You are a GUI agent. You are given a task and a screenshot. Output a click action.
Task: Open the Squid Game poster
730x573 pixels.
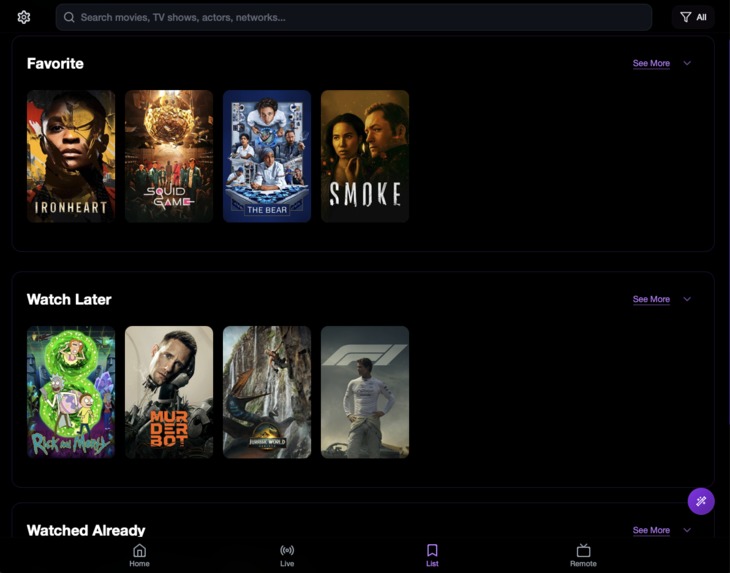coord(169,156)
